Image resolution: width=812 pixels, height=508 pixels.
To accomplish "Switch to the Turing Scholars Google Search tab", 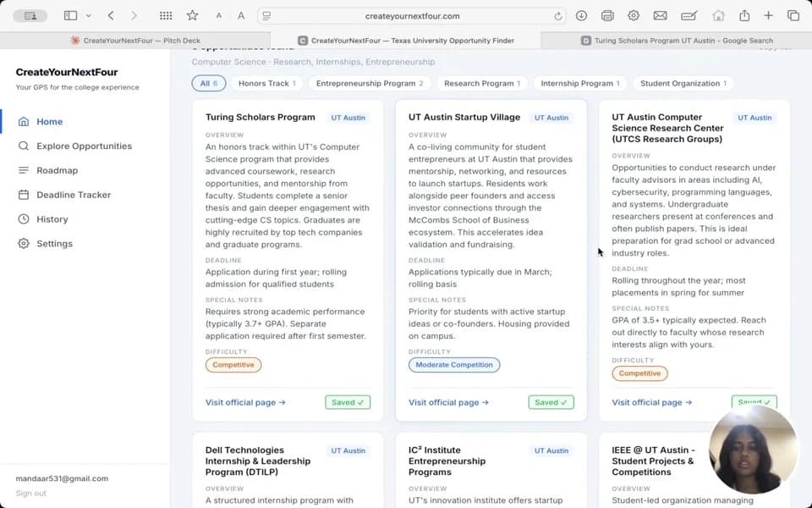I will pos(677,41).
